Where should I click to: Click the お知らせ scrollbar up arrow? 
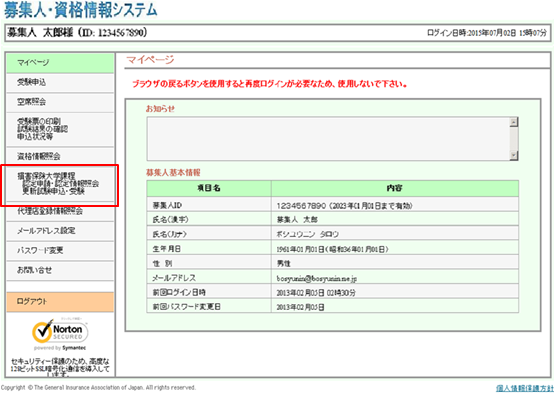pos(514,122)
